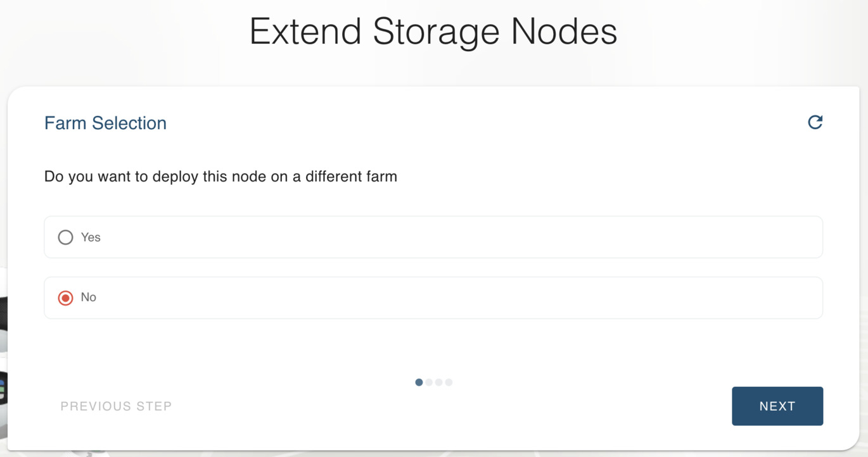Jump to the fourth step indicator dot
Screen dimensions: 868x457
pyautogui.click(x=449, y=382)
